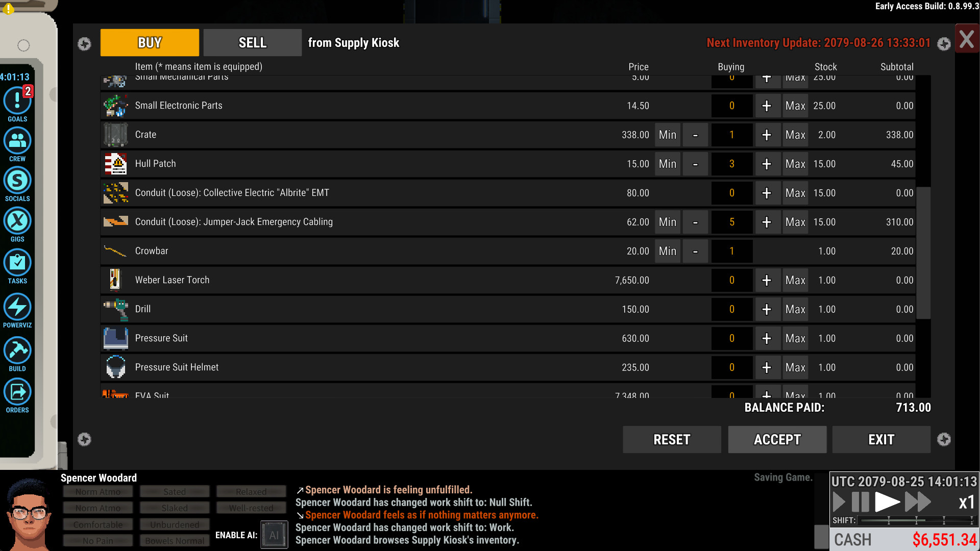Toggle the PowerViz lightning icon
The height and width of the screenshot is (551, 980).
pyautogui.click(x=17, y=307)
